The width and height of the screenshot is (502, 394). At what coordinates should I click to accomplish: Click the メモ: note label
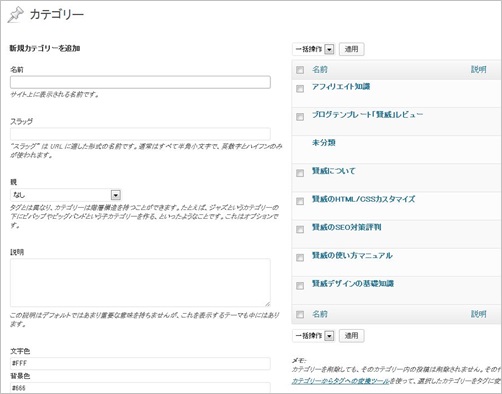click(299, 360)
